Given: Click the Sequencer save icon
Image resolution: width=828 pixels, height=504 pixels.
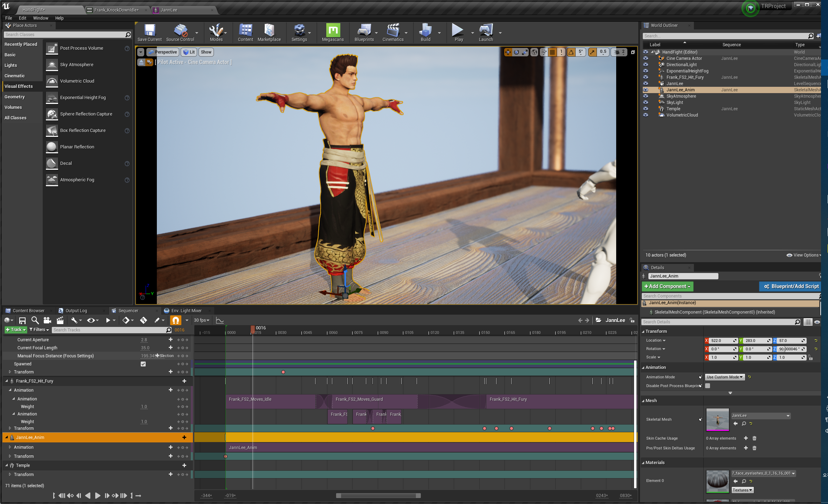Looking at the screenshot, I should [x=22, y=320].
